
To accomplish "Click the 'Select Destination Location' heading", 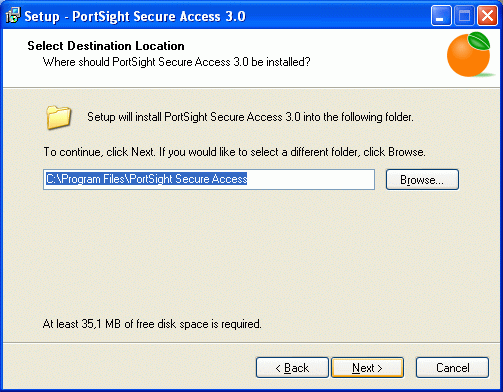I will pos(106,46).
